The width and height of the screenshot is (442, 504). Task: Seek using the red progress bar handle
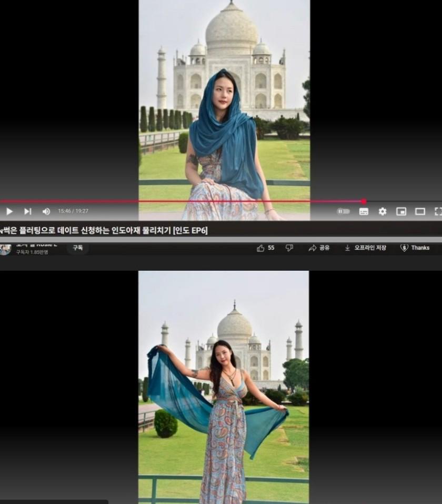[364, 202]
